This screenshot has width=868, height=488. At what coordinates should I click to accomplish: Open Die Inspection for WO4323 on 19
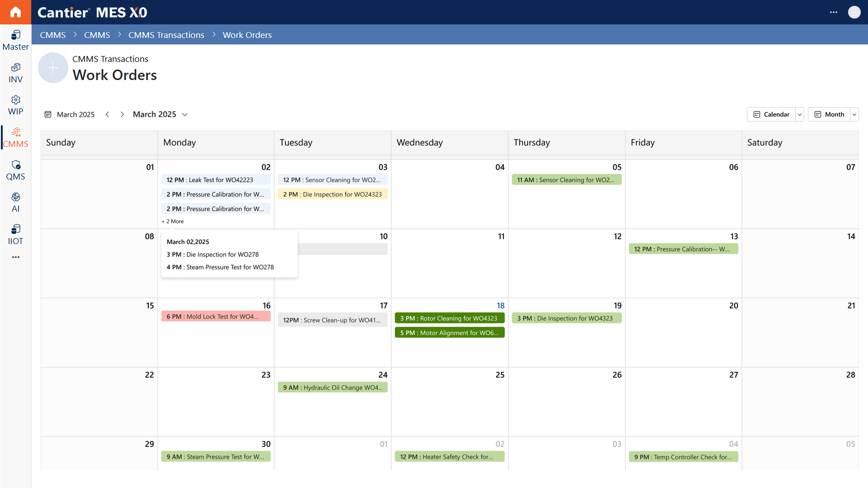(566, 318)
